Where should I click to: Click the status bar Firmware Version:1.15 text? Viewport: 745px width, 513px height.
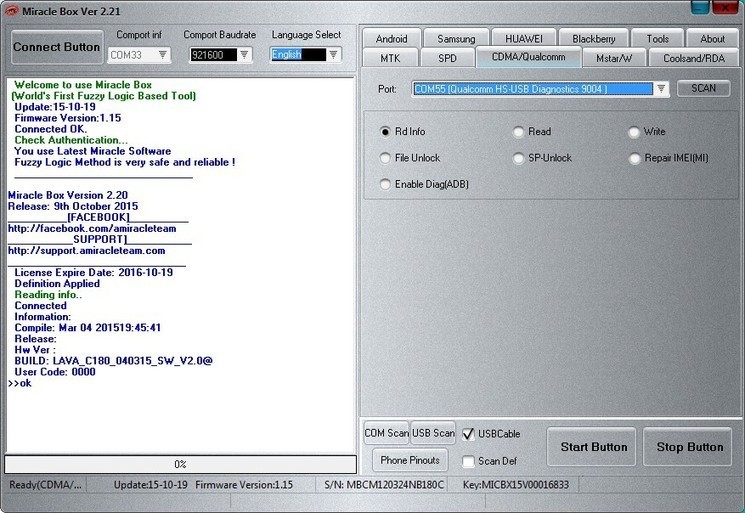(x=244, y=484)
